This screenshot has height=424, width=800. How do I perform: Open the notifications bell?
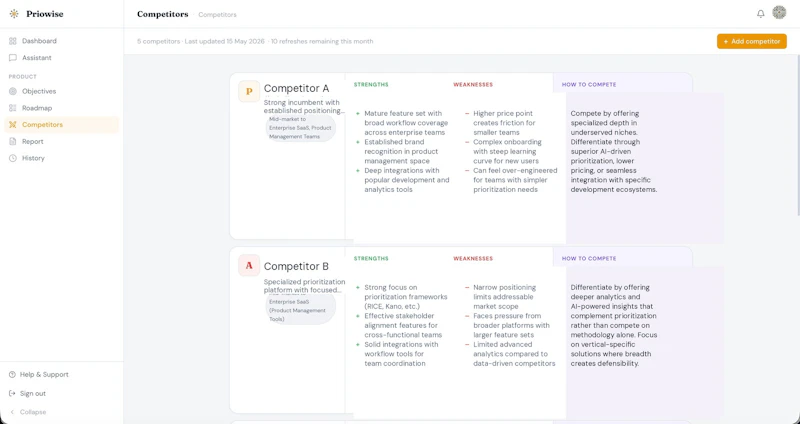click(x=760, y=14)
